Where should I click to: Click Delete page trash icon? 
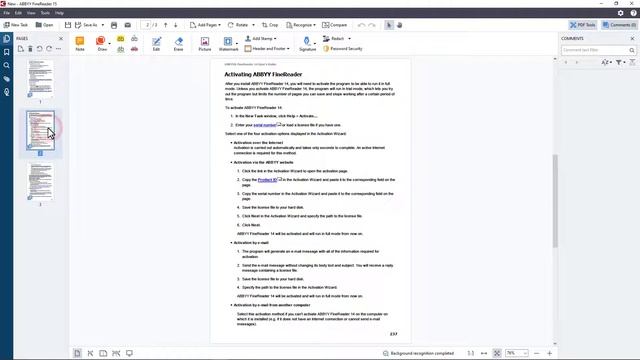coord(30,49)
